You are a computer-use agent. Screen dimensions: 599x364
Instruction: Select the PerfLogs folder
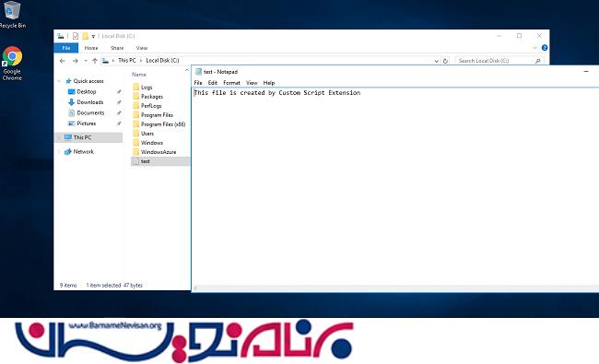[x=151, y=105]
